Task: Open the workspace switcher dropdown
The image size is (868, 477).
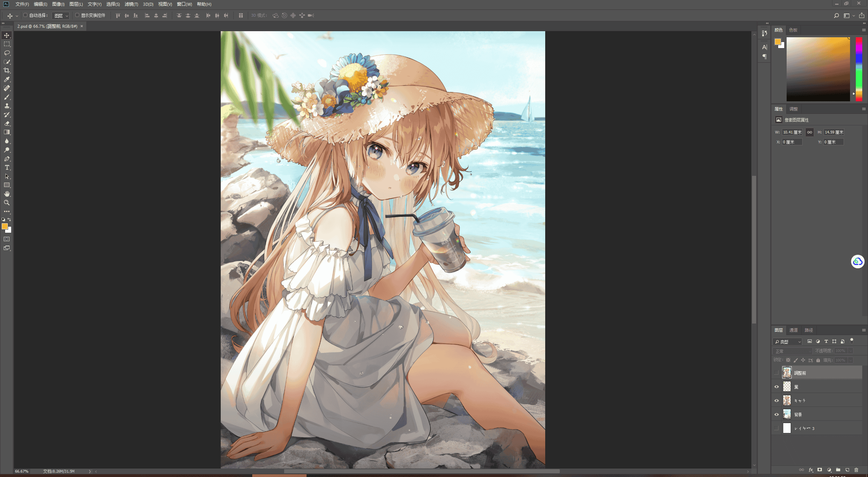Action: pyautogui.click(x=849, y=16)
